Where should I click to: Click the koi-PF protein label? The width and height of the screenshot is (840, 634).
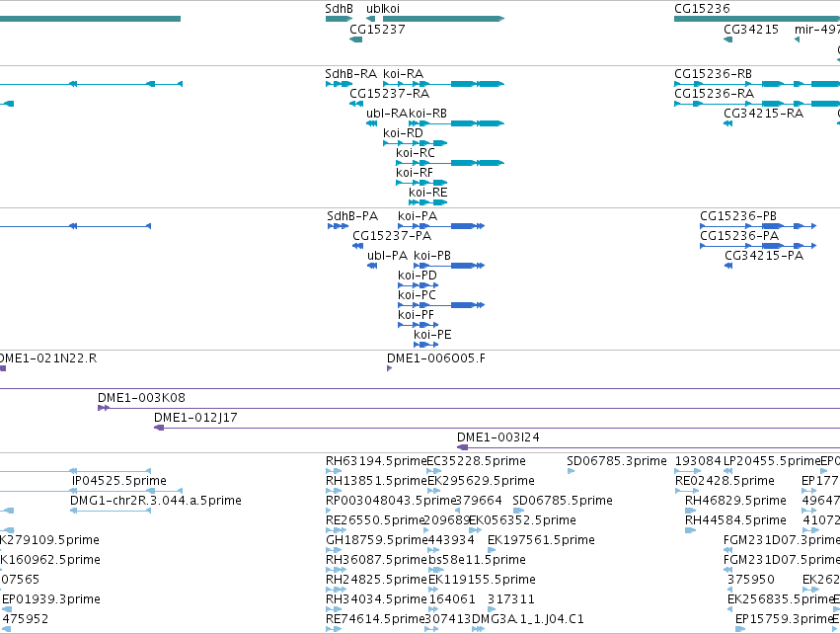(x=416, y=315)
